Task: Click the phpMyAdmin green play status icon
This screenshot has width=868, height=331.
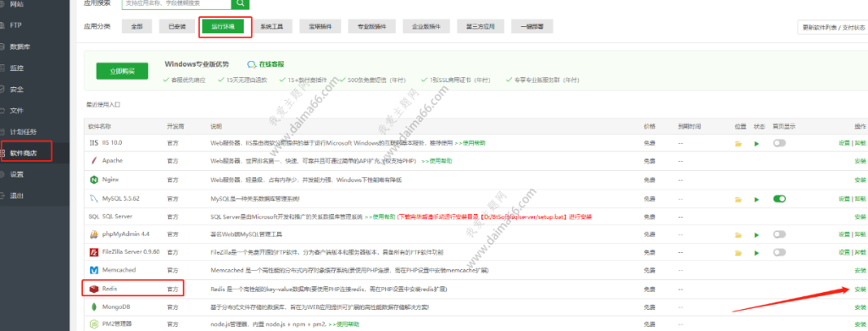Action: (x=757, y=234)
